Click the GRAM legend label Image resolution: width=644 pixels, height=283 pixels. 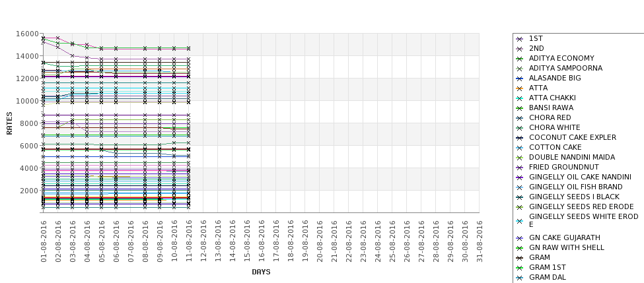539,257
